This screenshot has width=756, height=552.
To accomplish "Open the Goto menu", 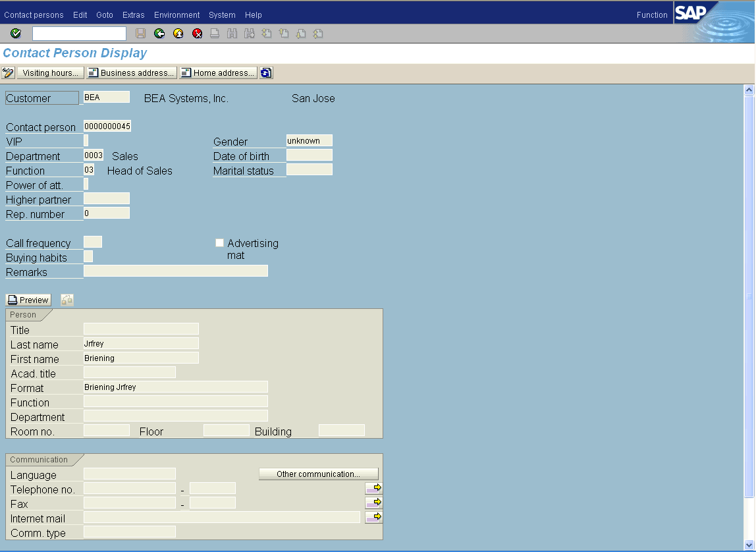I will pyautogui.click(x=105, y=15).
